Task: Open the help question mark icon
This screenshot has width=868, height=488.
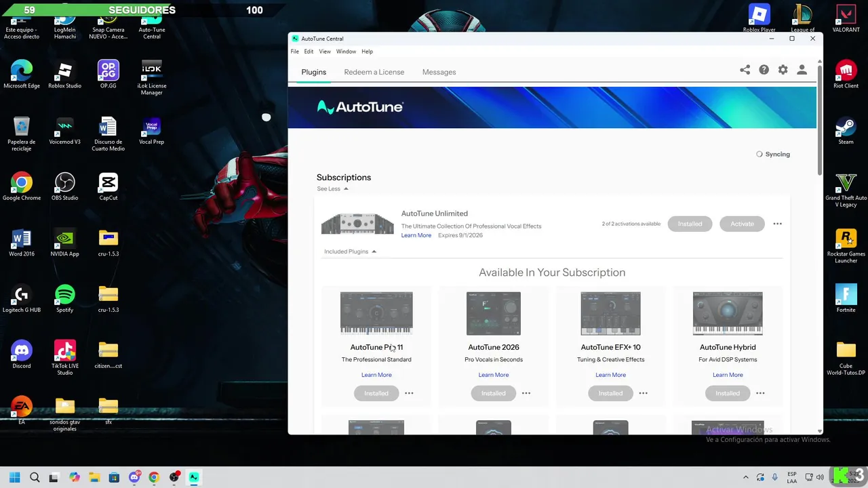Action: 764,70
